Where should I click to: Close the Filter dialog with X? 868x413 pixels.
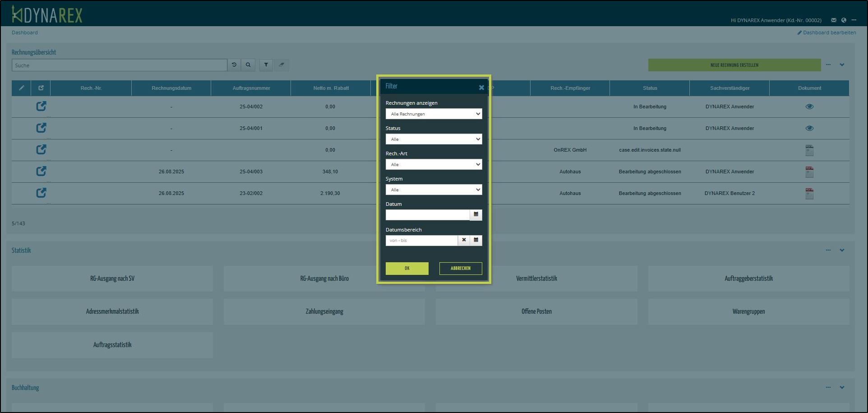point(481,88)
